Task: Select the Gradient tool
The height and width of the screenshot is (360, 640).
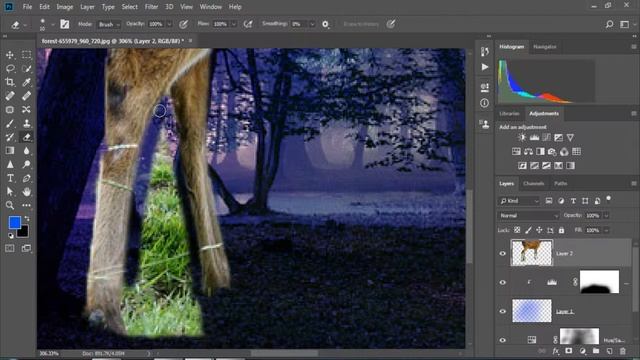Action: 10,151
